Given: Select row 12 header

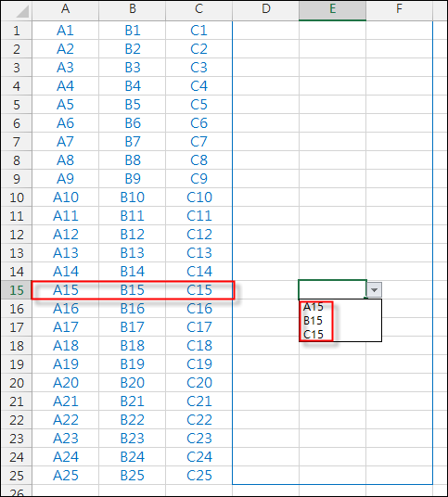Looking at the screenshot, I should click(x=17, y=235).
